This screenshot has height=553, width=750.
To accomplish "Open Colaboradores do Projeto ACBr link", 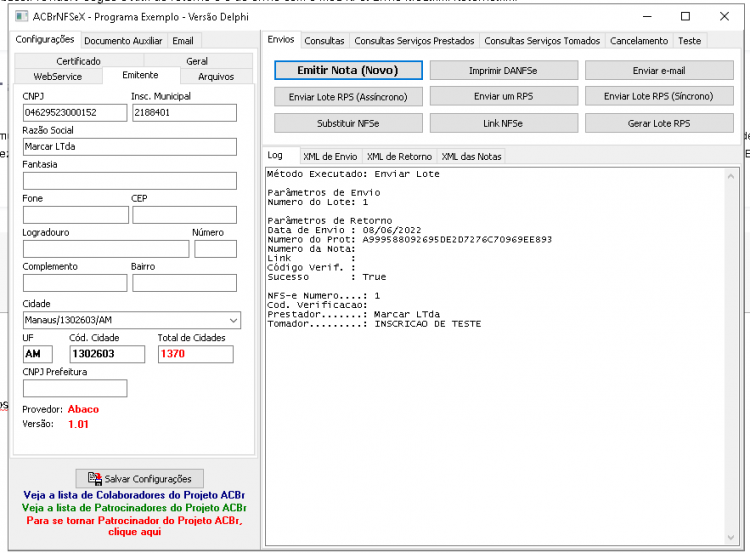I will (x=134, y=495).
